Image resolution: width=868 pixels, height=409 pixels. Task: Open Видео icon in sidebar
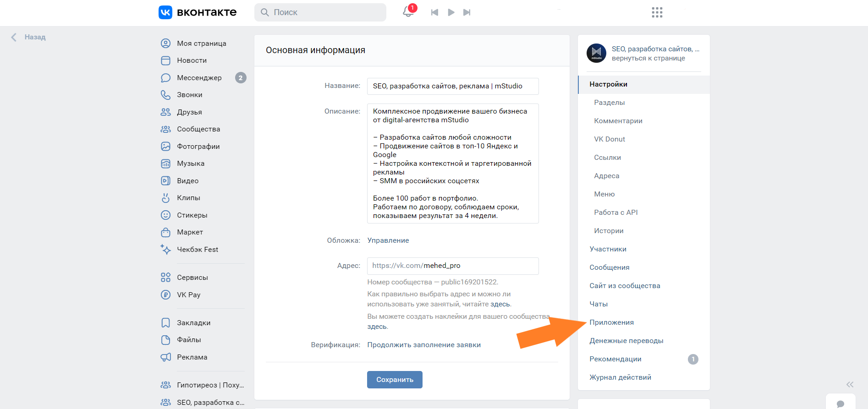tap(165, 181)
